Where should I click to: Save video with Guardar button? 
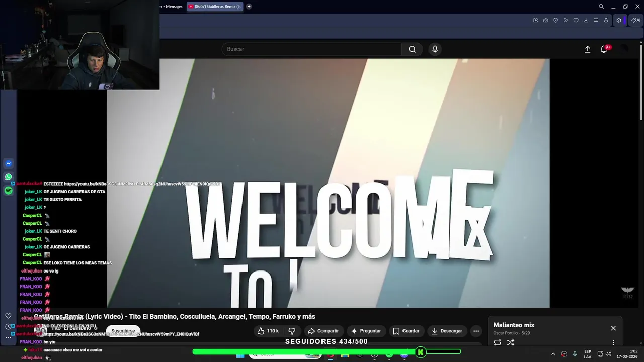tap(406, 331)
